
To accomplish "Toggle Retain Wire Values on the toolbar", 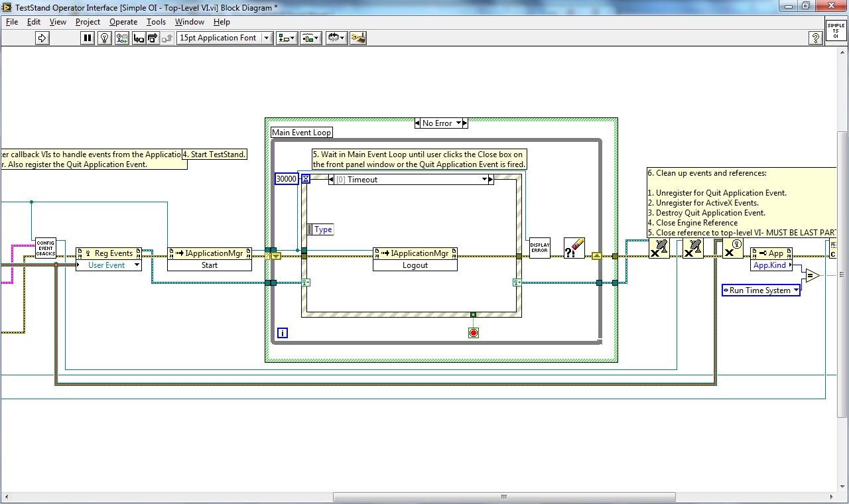I will click(x=121, y=38).
